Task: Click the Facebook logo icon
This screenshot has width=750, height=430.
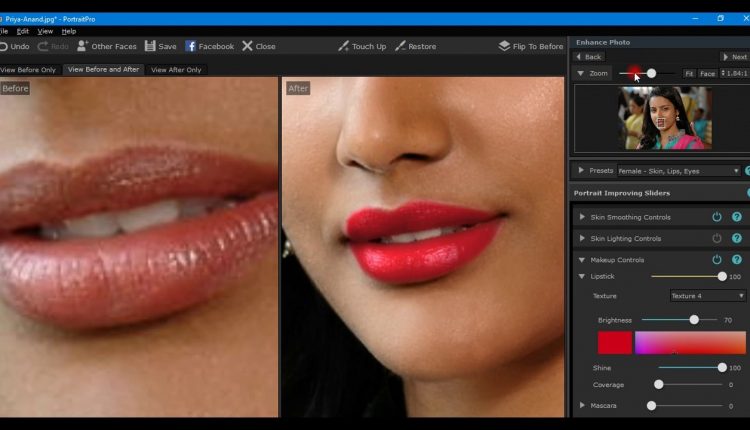Action: (x=190, y=46)
